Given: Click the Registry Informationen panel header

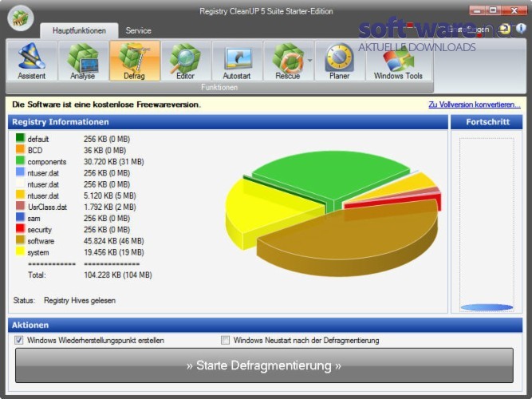Looking at the screenshot, I should click(228, 122).
